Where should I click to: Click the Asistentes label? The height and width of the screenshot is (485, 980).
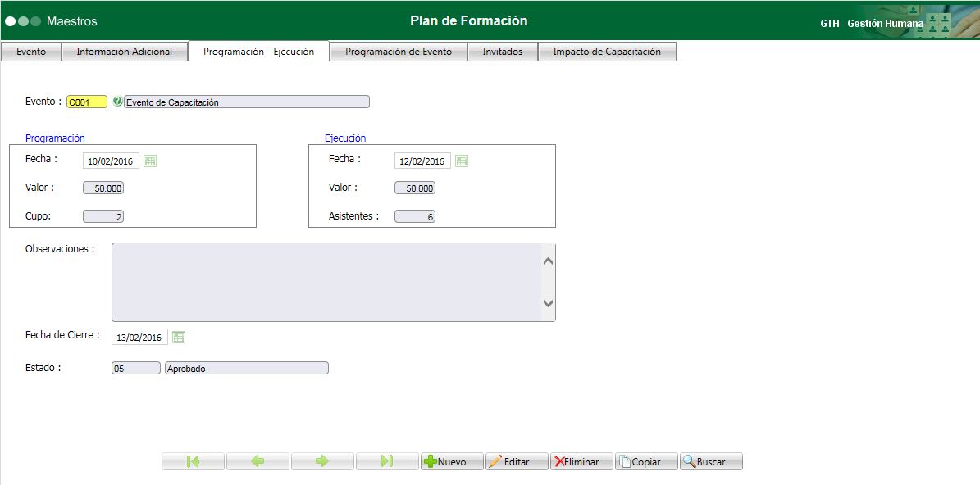pyautogui.click(x=353, y=216)
